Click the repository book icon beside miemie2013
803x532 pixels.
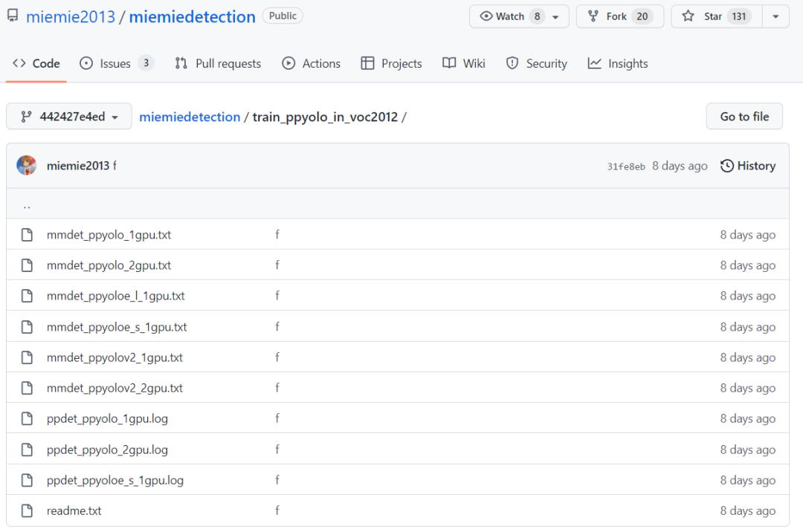pyautogui.click(x=13, y=16)
